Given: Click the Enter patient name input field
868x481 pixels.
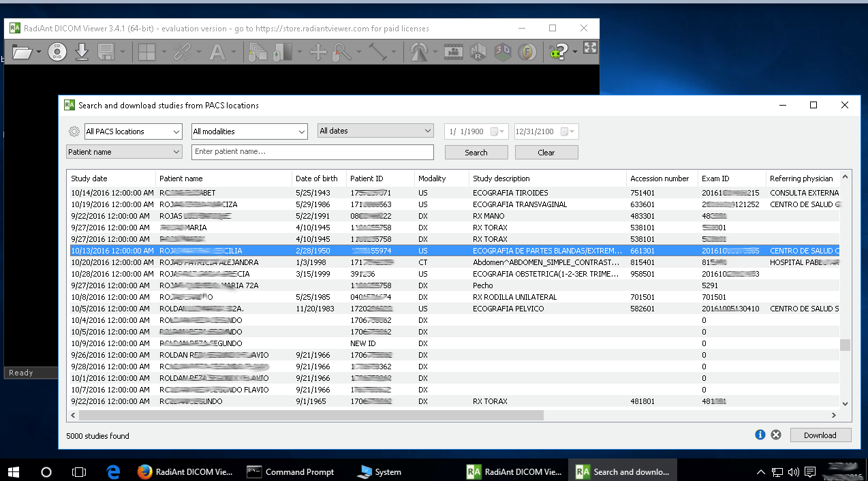Looking at the screenshot, I should point(313,152).
